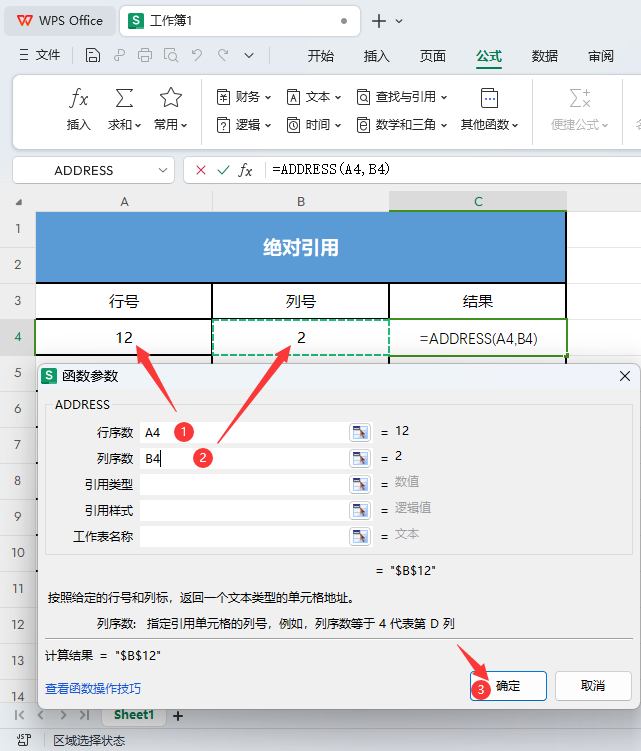The width and height of the screenshot is (641, 751).
Task: Click the 绝对引用 title cell
Action: tap(301, 247)
